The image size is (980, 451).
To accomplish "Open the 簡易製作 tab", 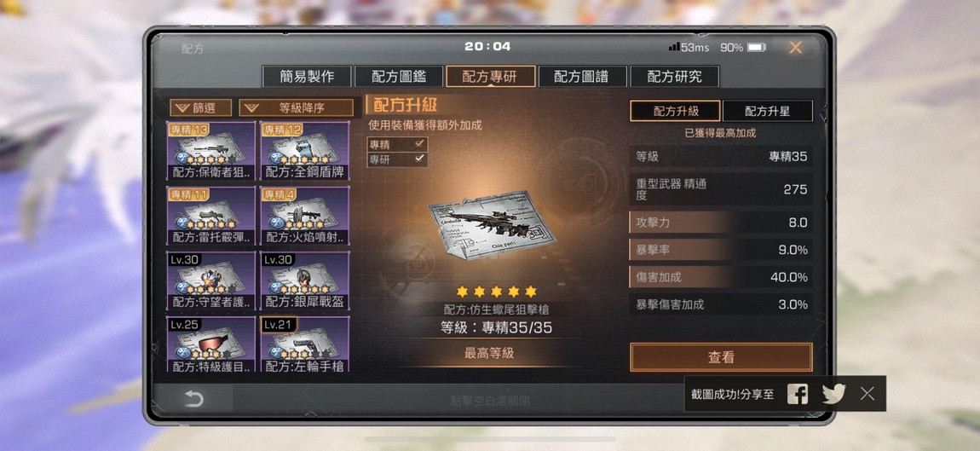I will (307, 77).
